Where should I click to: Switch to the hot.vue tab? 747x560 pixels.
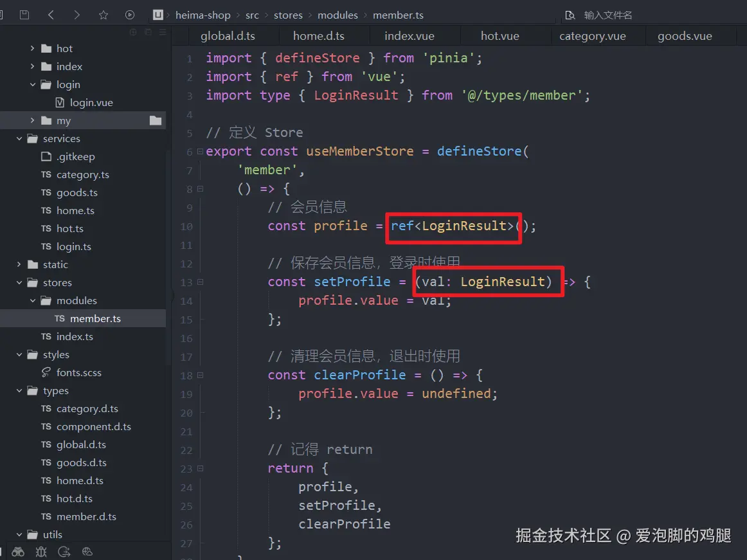(x=500, y=36)
